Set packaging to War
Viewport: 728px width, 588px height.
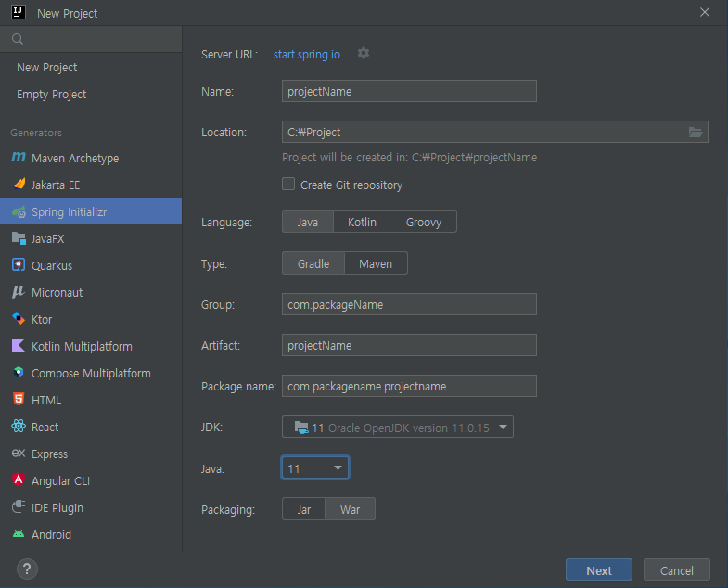click(x=350, y=509)
